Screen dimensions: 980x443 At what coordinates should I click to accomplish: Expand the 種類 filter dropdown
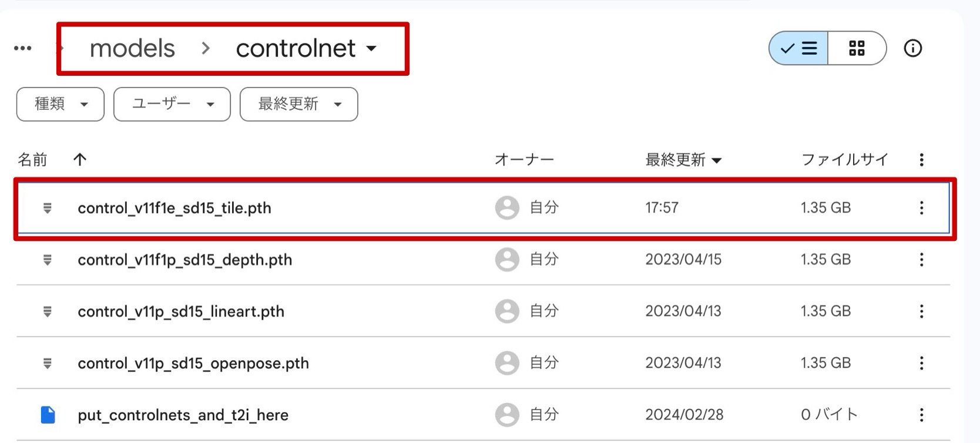[x=59, y=104]
